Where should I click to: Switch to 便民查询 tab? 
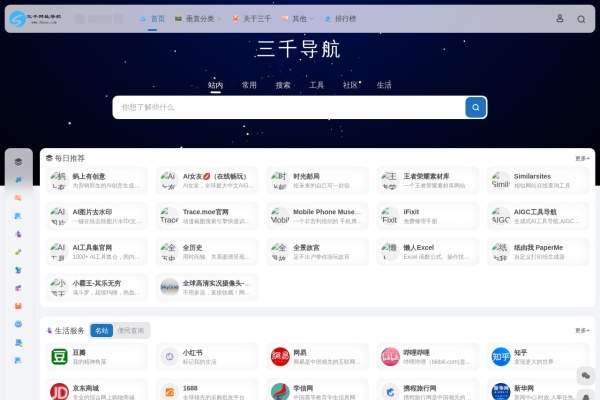point(131,330)
